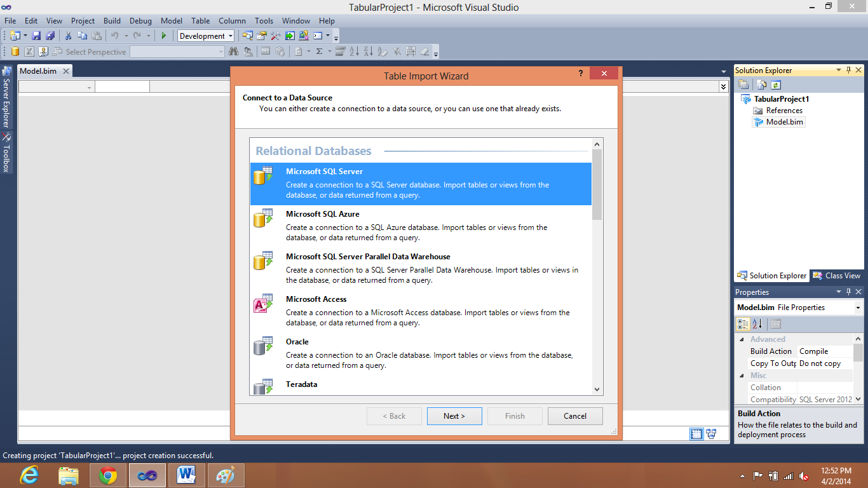The image size is (868, 488).
Task: Click the Alphabetical sort icon in Properties
Action: (757, 324)
